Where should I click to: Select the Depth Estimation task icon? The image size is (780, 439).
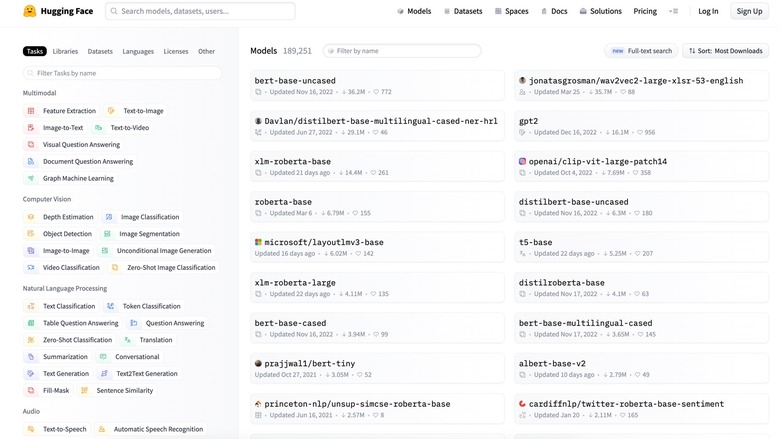click(31, 217)
